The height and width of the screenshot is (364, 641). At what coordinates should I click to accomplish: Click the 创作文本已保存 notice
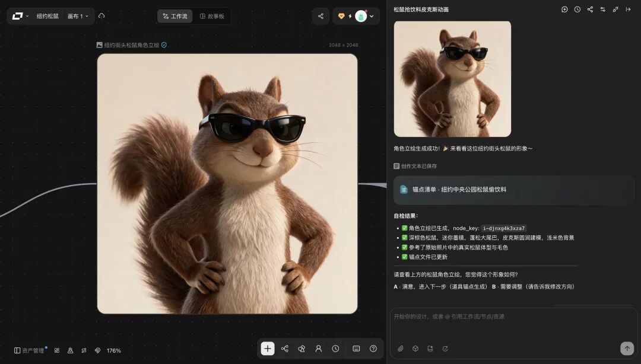tap(415, 166)
